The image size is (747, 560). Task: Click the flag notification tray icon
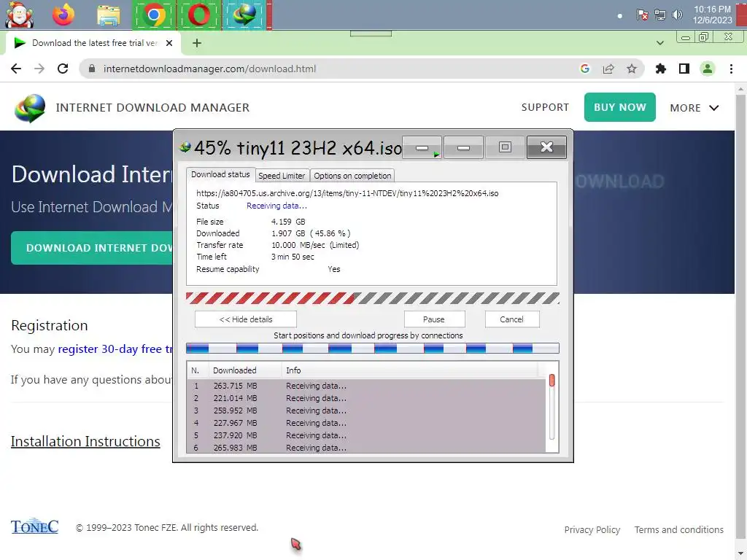pyautogui.click(x=642, y=15)
